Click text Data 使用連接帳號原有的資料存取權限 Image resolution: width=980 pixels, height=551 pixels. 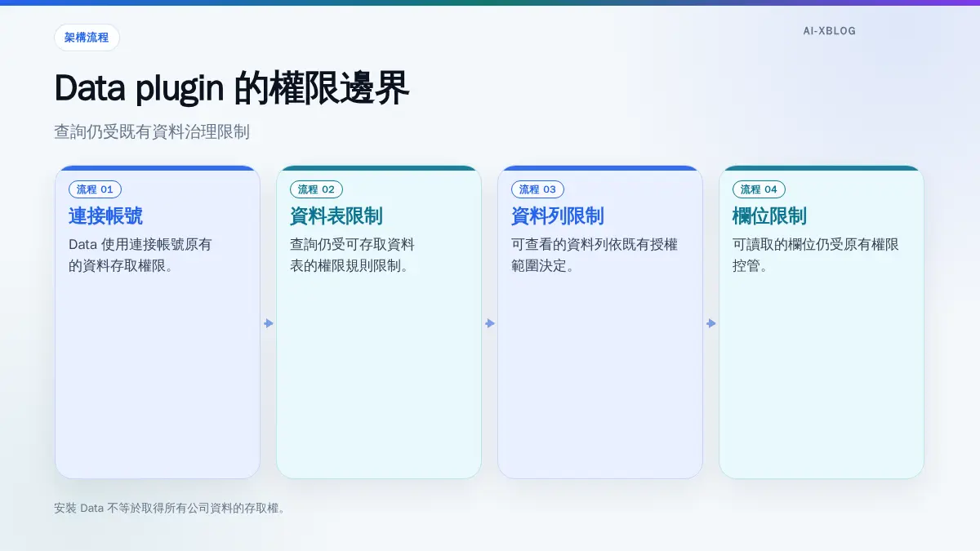pos(140,255)
